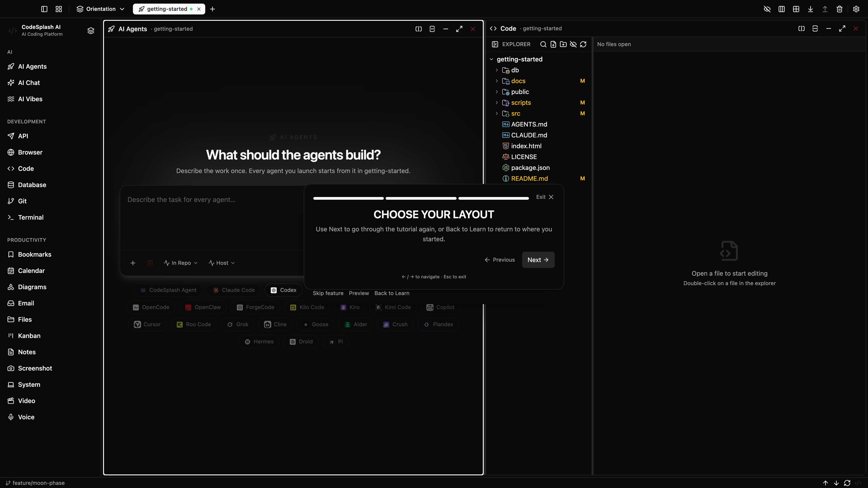This screenshot has width=868, height=488.
Task: Toggle the Cursor agent chip
Action: coord(147,324)
